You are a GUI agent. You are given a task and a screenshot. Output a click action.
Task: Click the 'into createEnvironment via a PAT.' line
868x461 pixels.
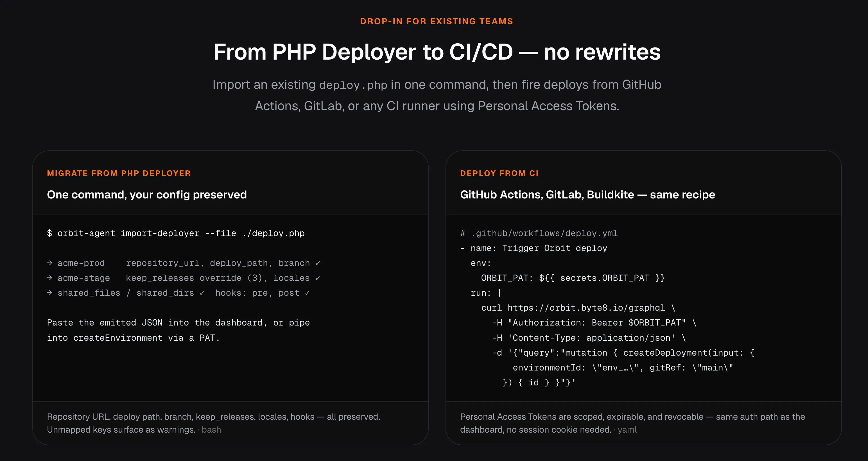point(134,338)
